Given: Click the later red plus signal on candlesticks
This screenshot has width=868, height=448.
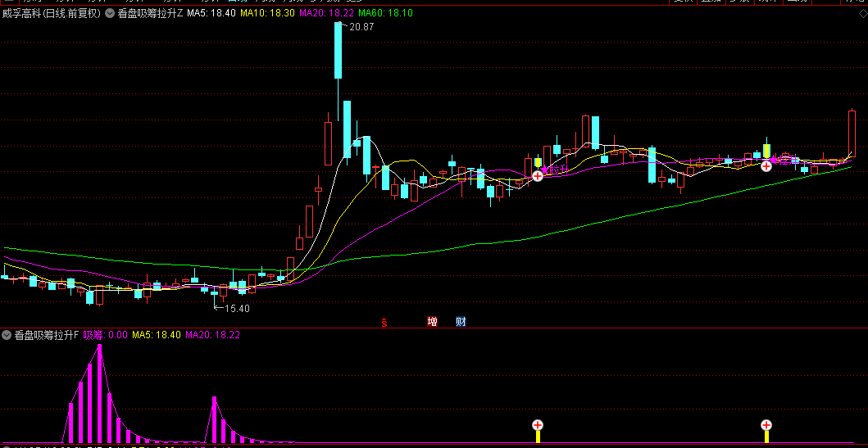Looking at the screenshot, I should [x=766, y=165].
